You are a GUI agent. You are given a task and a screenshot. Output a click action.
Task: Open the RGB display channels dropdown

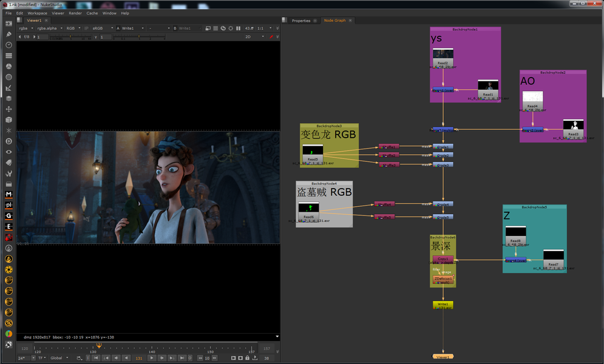(x=73, y=28)
